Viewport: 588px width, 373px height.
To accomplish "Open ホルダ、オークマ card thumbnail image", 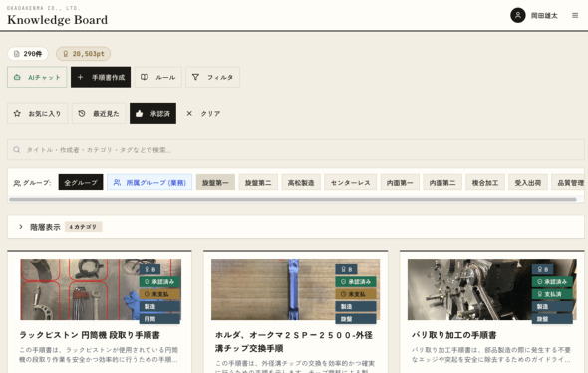I will pos(296,289).
